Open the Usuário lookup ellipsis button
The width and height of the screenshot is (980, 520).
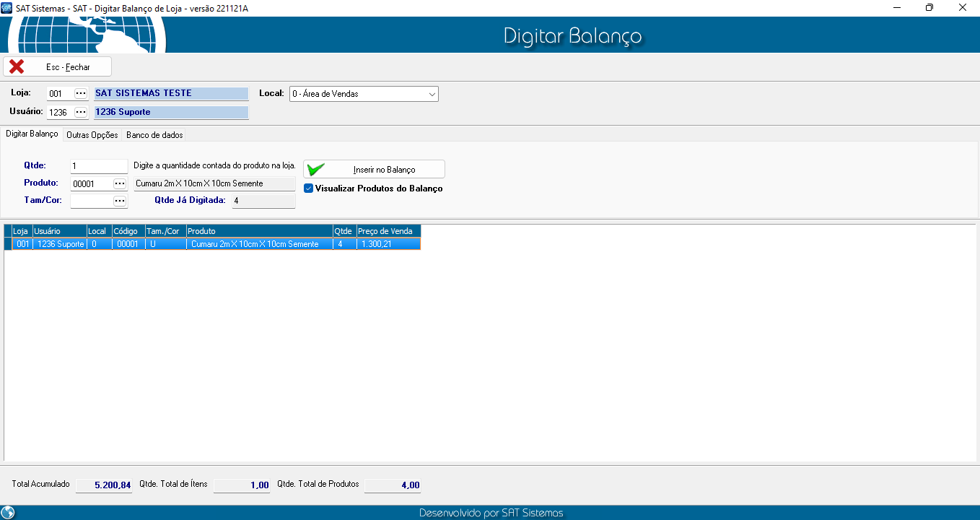pyautogui.click(x=81, y=112)
